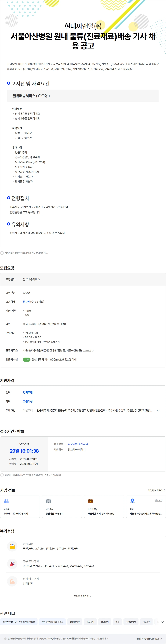Click the 2호선 subway line badge

click(x=27, y=359)
